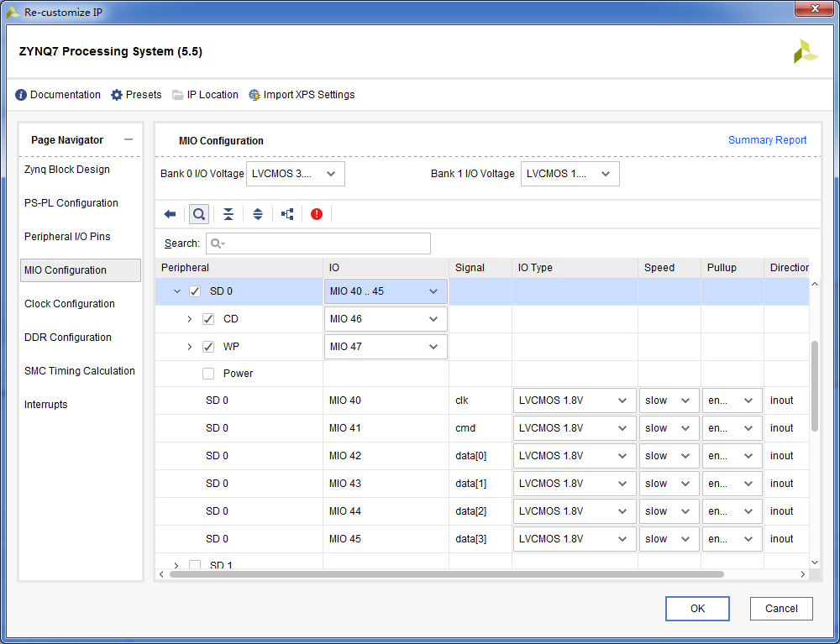Open the Pullup dropdown for data[1]
The image size is (840, 644).
(732, 484)
